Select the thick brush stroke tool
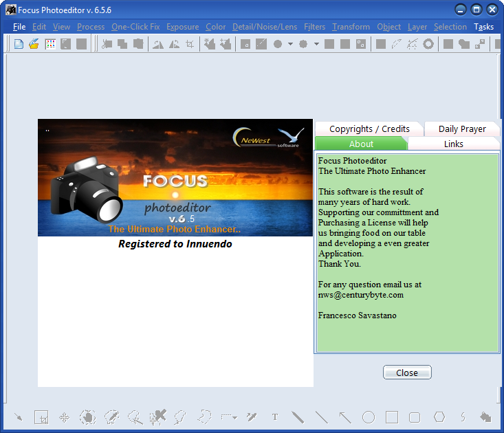The image size is (504, 433). tap(298, 417)
